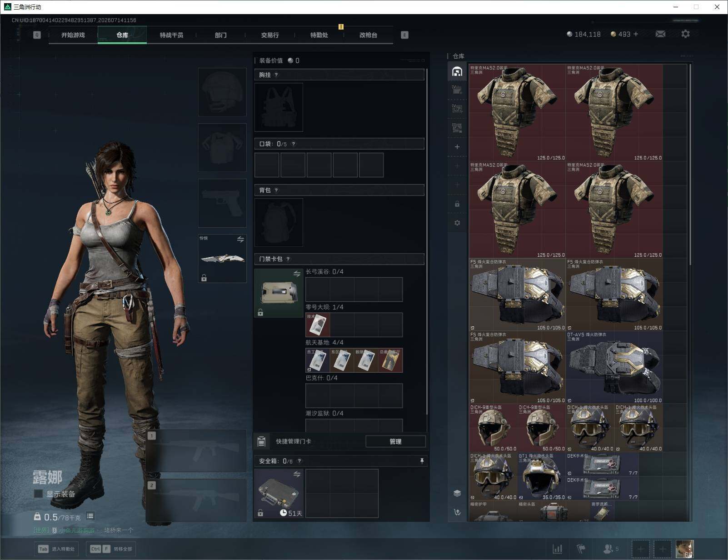Select the DT-AVS 烽火防弹衣 armor item
Image resolution: width=728 pixels, height=560 pixels.
click(x=614, y=367)
